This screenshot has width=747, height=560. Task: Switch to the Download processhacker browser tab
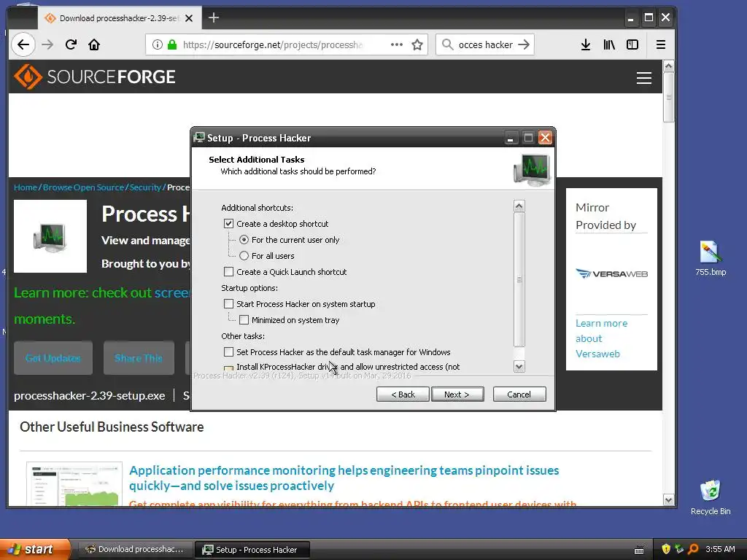[119, 18]
